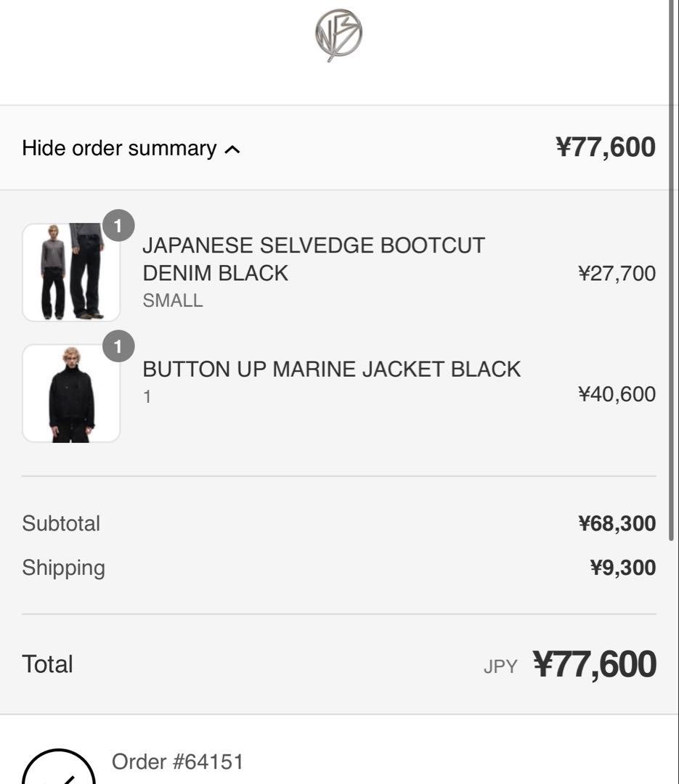The height and width of the screenshot is (784, 679).
Task: Click the store logo at top
Action: (338, 35)
